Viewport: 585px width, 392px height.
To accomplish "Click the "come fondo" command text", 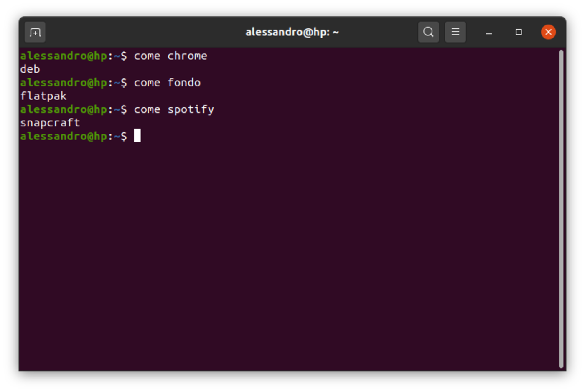I will pos(167,83).
